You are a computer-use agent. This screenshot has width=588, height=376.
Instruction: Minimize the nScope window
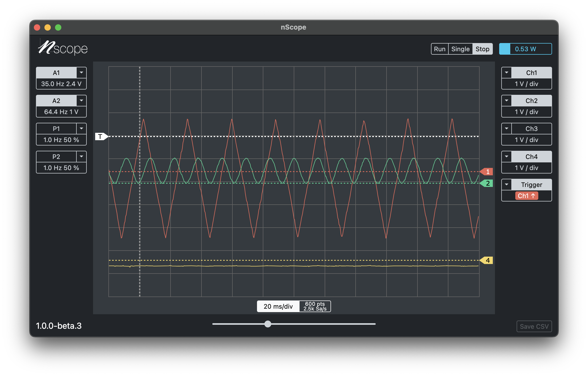click(48, 27)
